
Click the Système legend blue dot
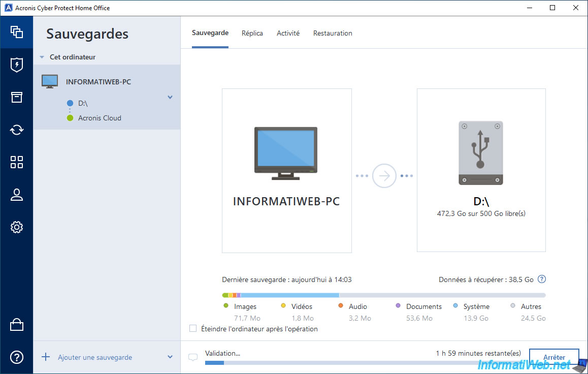tap(455, 305)
